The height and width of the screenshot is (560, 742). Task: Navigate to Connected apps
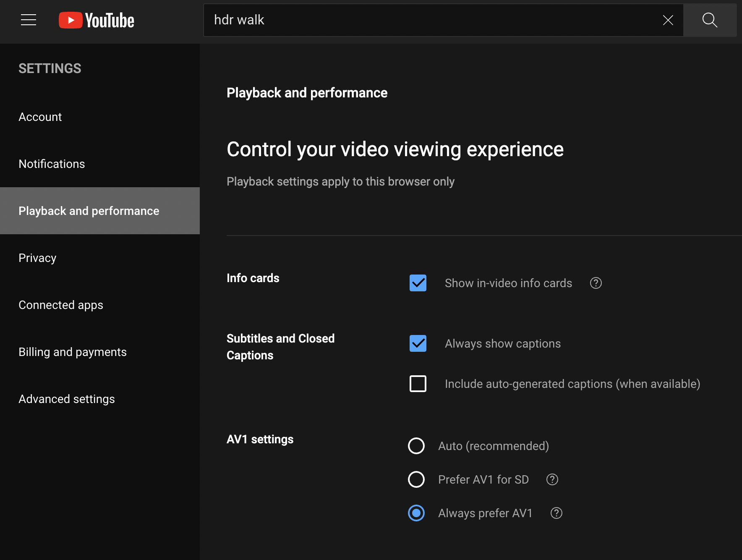pos(61,305)
